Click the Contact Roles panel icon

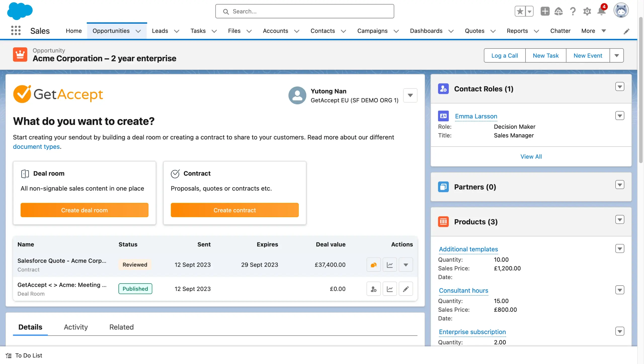pos(443,89)
